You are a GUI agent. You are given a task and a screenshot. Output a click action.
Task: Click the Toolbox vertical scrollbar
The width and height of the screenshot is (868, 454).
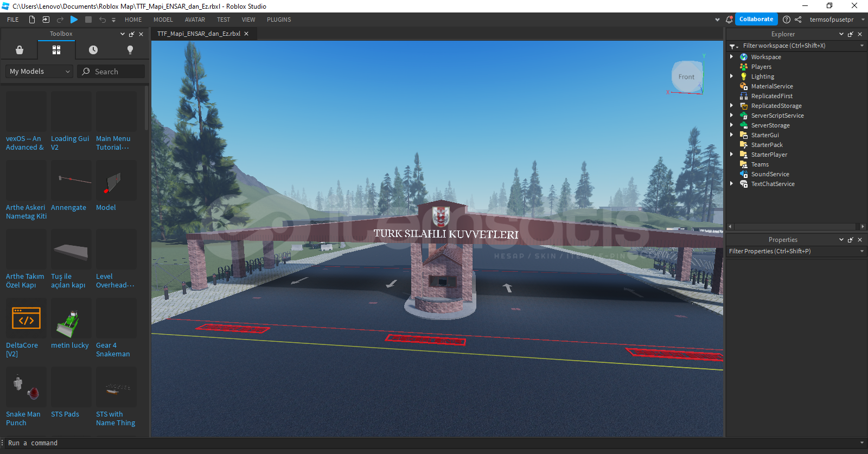tap(146, 108)
